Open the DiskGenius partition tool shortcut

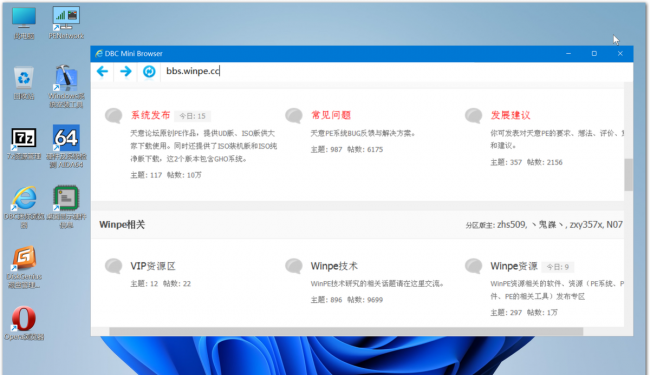[x=24, y=268]
